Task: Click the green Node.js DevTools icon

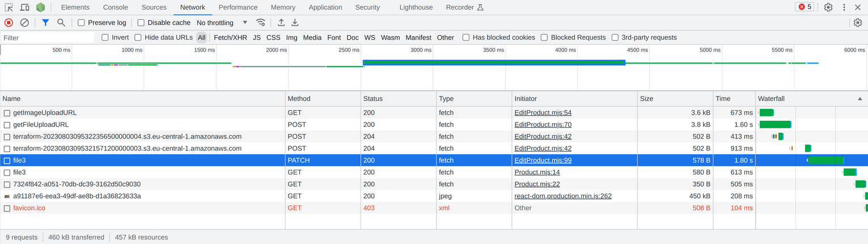Action: 40,7
